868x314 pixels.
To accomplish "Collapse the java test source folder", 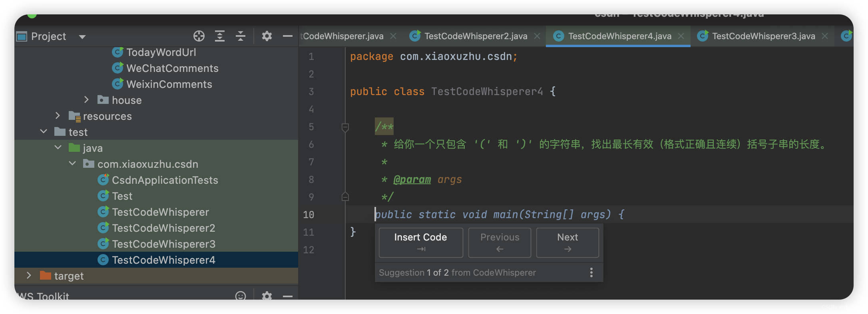I will (x=58, y=147).
